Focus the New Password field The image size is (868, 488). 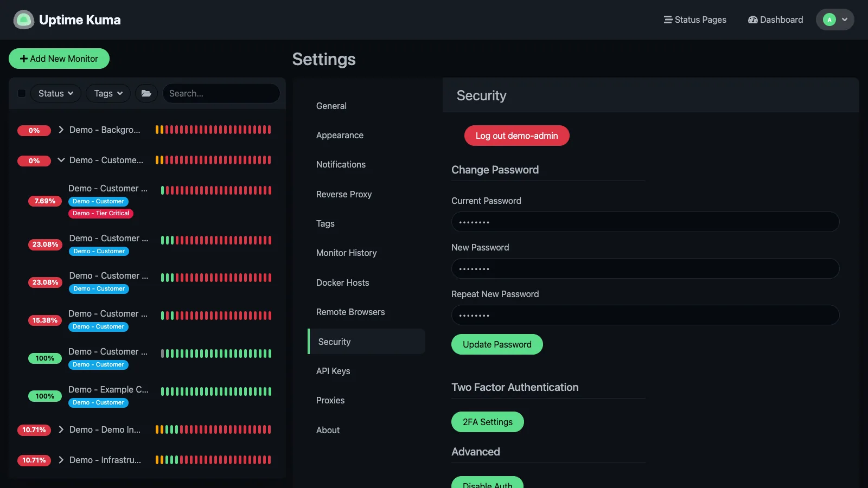pos(645,268)
